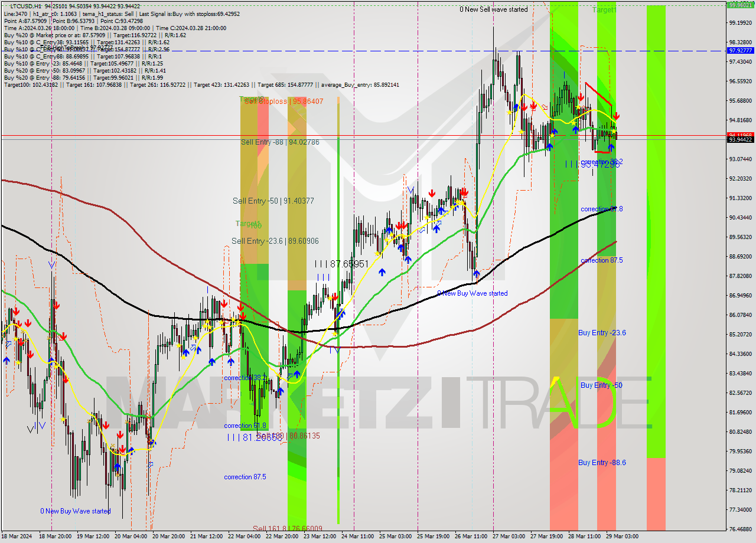Click 86.94960 on the price axis

[x=741, y=295]
